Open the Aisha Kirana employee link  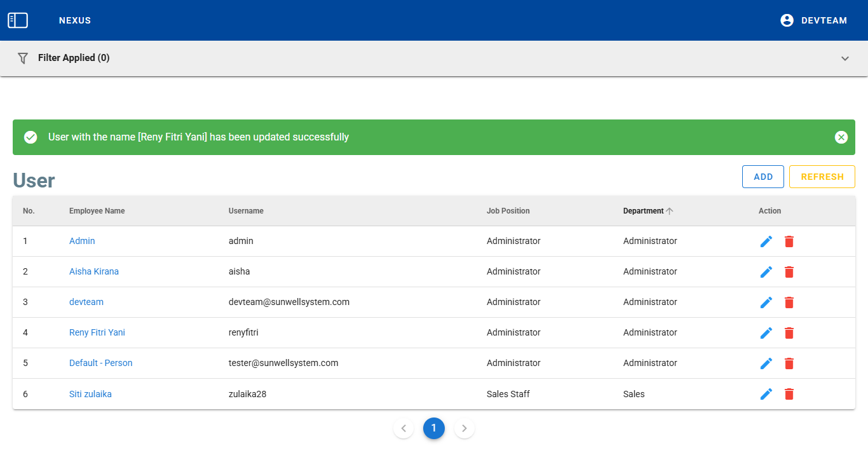(94, 271)
